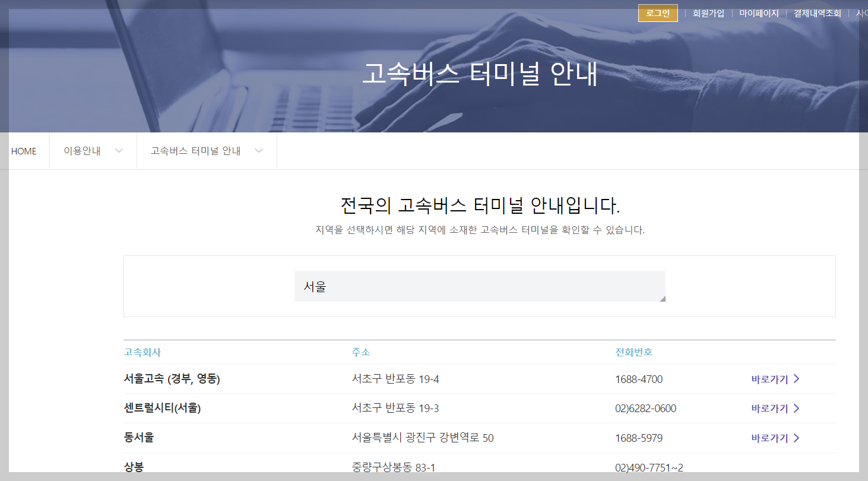Click the HOME menu item
Image resolution: width=868 pixels, height=481 pixels.
(24, 151)
